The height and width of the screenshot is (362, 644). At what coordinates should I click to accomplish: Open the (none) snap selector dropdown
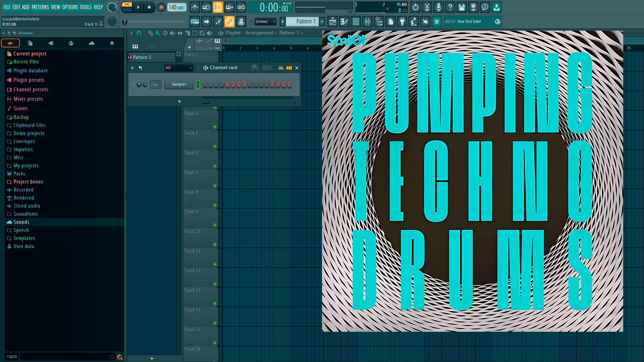265,22
